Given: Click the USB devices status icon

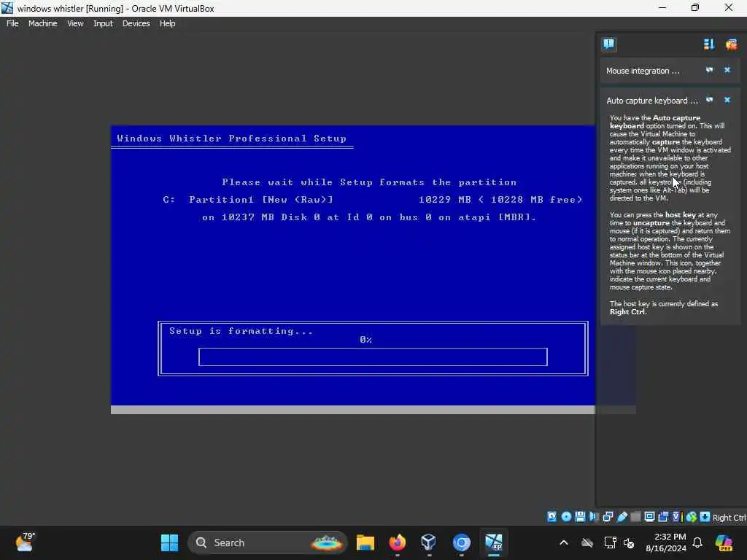Looking at the screenshot, I should 622,517.
